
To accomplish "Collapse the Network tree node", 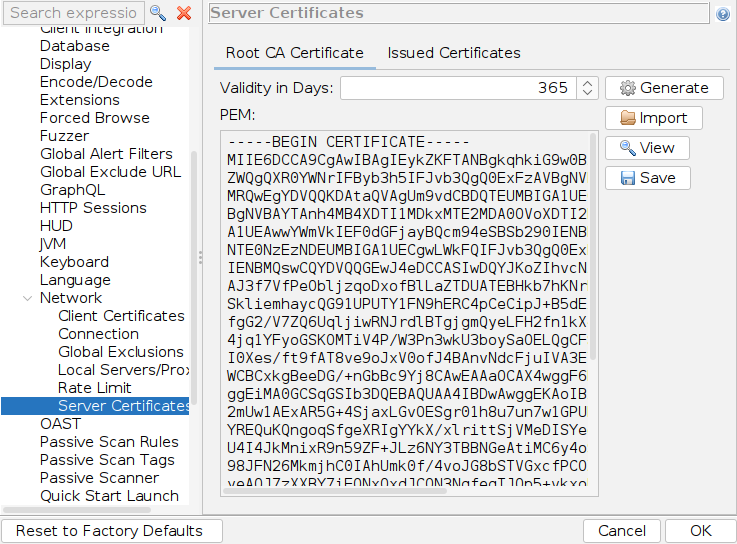I will 27,298.
